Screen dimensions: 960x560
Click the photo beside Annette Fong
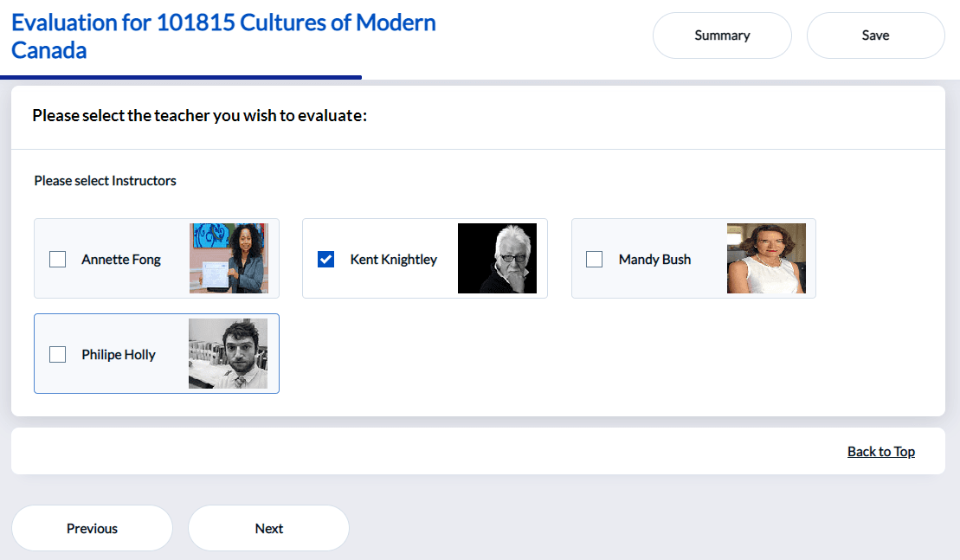point(229,259)
